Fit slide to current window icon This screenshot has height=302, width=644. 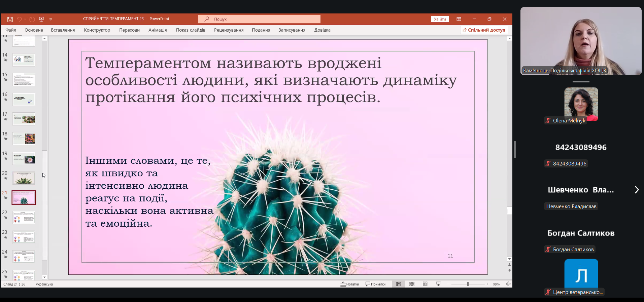tap(508, 284)
